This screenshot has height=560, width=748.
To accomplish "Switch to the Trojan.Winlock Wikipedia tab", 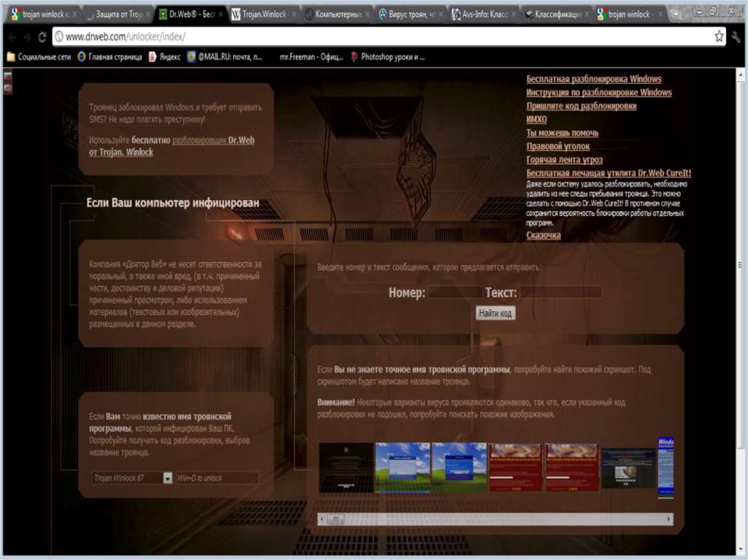I will (x=264, y=15).
